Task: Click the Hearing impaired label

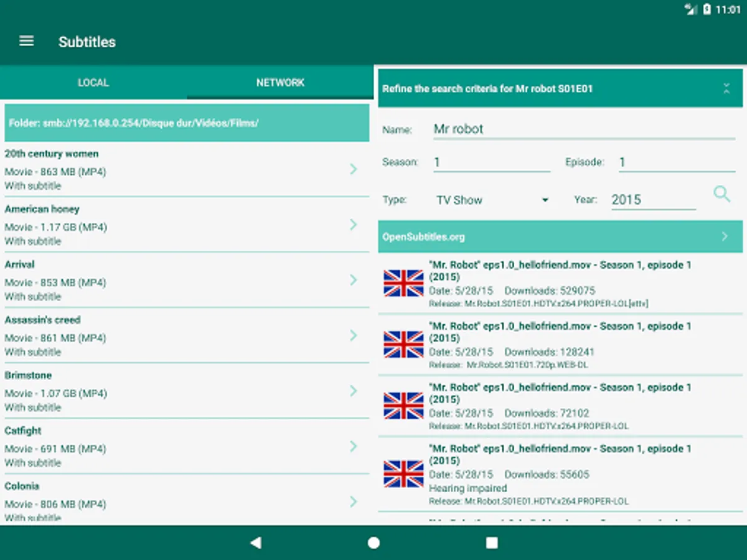Action: [x=468, y=488]
